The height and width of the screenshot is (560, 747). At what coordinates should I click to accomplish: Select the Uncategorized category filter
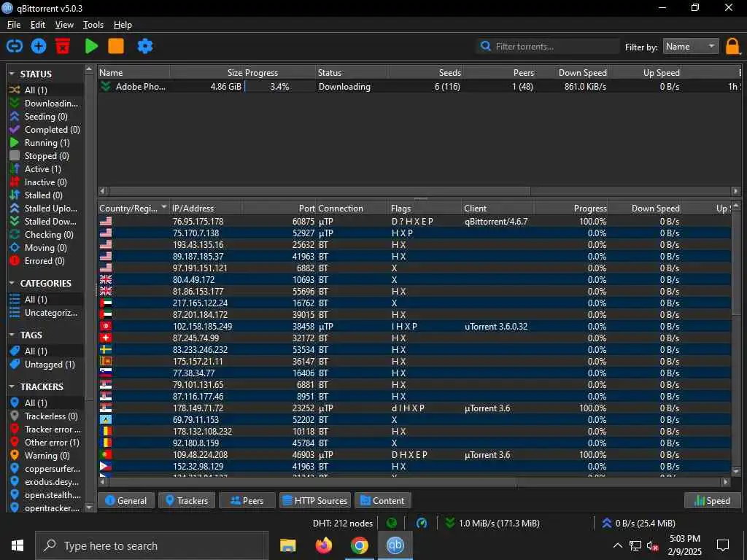pyautogui.click(x=46, y=312)
